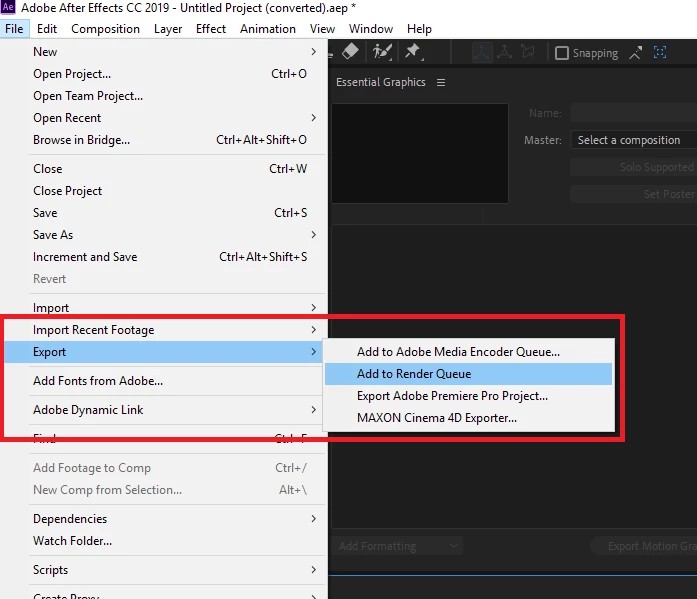Viewport: 697px width, 599px height.
Task: Enable the Snapping checkbox
Action: point(562,53)
